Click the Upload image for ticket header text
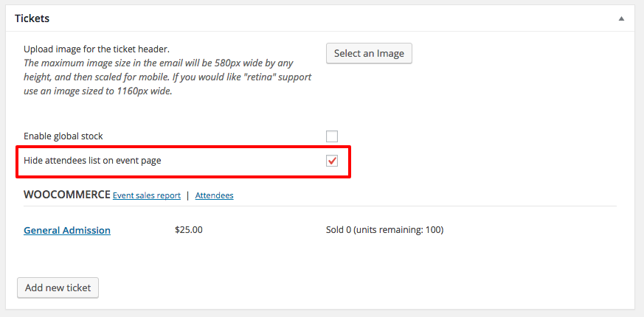 coord(97,49)
